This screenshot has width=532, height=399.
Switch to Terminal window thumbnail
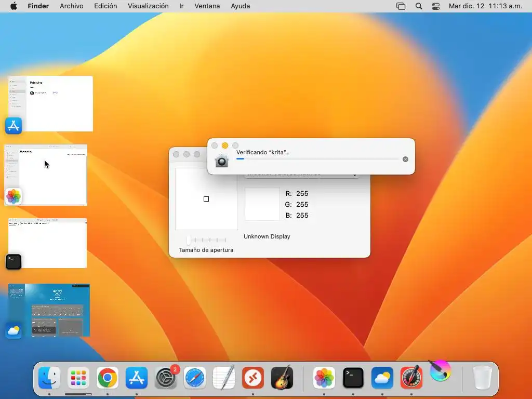tap(47, 243)
